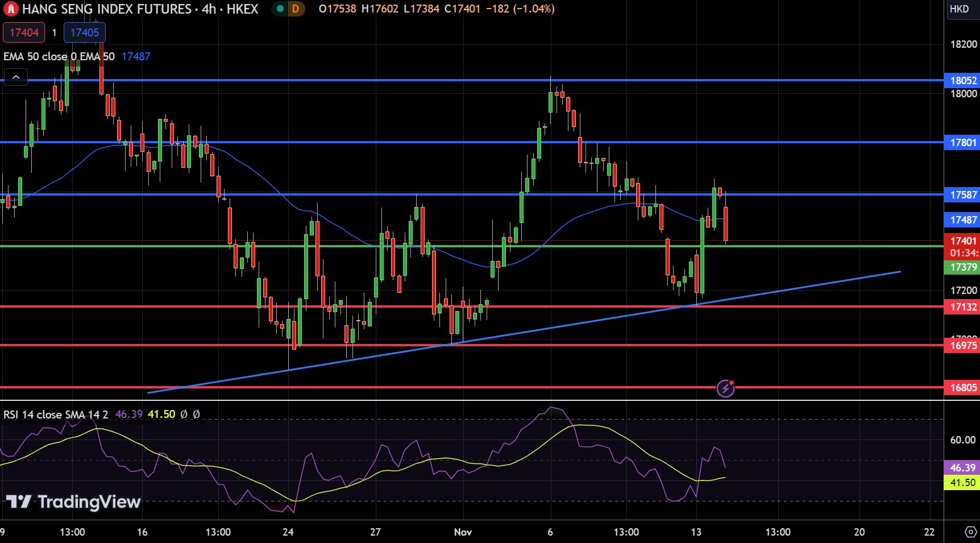The height and width of the screenshot is (543, 980).
Task: Click the TradingView logo
Action: coord(73,501)
